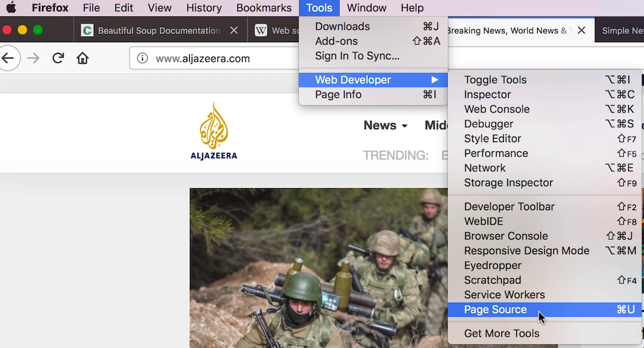
Task: Close the Breaking News tab
Action: pyautogui.click(x=582, y=30)
